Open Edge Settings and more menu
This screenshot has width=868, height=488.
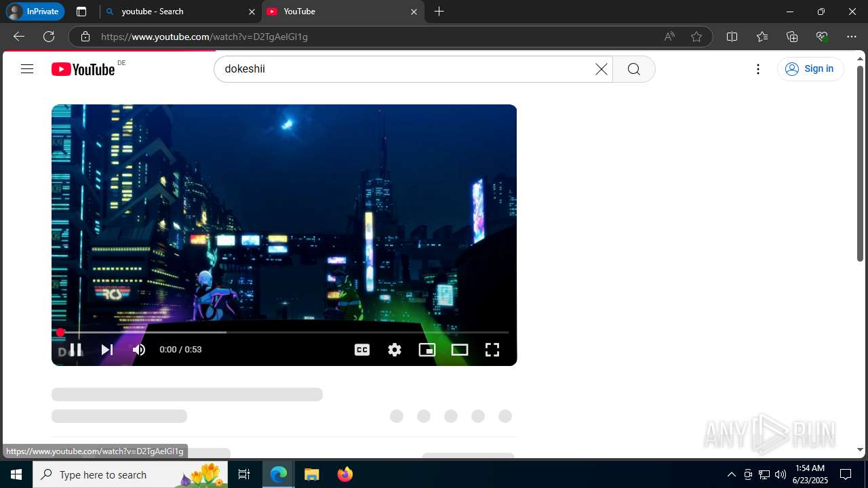[852, 37]
